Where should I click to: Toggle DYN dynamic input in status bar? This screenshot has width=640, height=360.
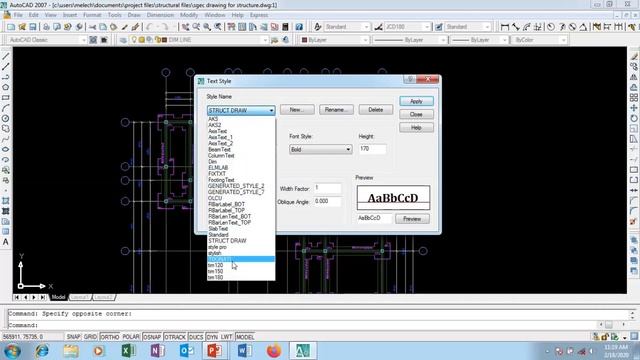(x=212, y=337)
